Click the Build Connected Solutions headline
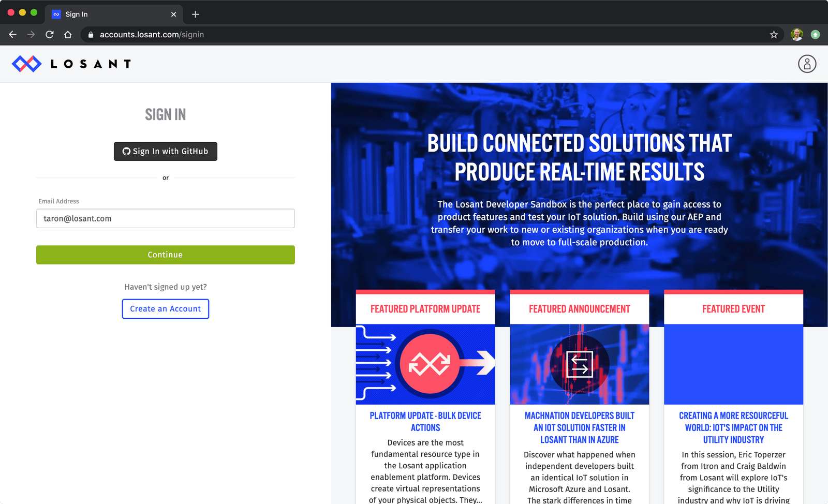 pos(580,158)
